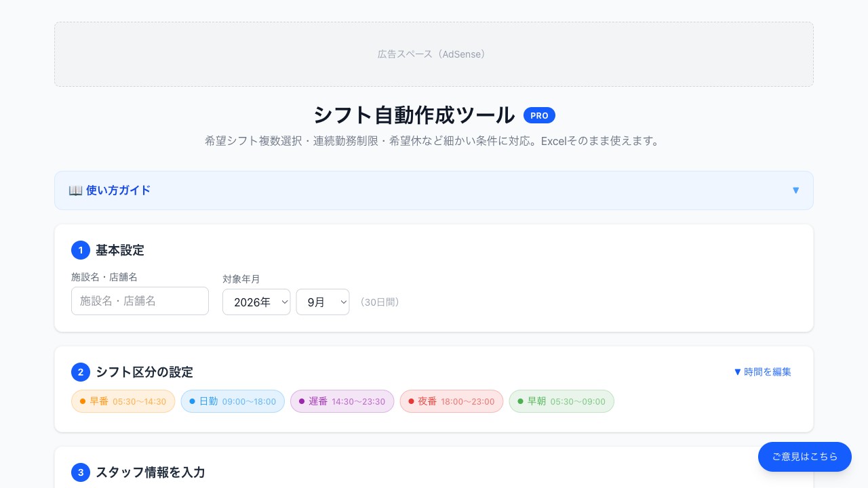The height and width of the screenshot is (488, 868).
Task: Click the PRO badge by the title
Action: coord(539,116)
